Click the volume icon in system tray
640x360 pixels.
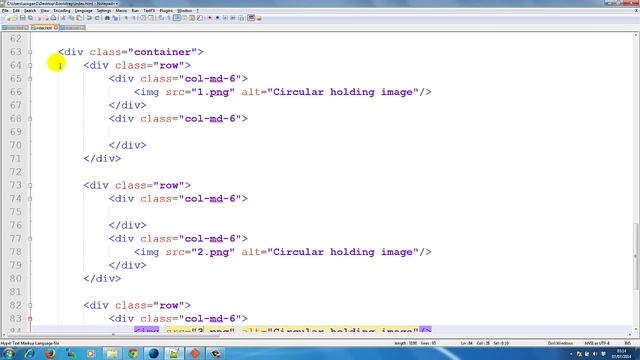click(595, 354)
